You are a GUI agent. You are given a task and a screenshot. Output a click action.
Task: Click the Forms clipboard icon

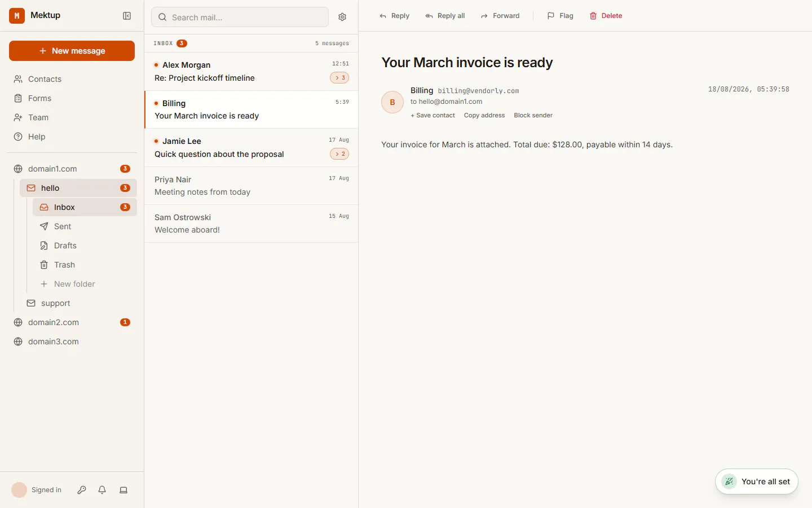(18, 98)
